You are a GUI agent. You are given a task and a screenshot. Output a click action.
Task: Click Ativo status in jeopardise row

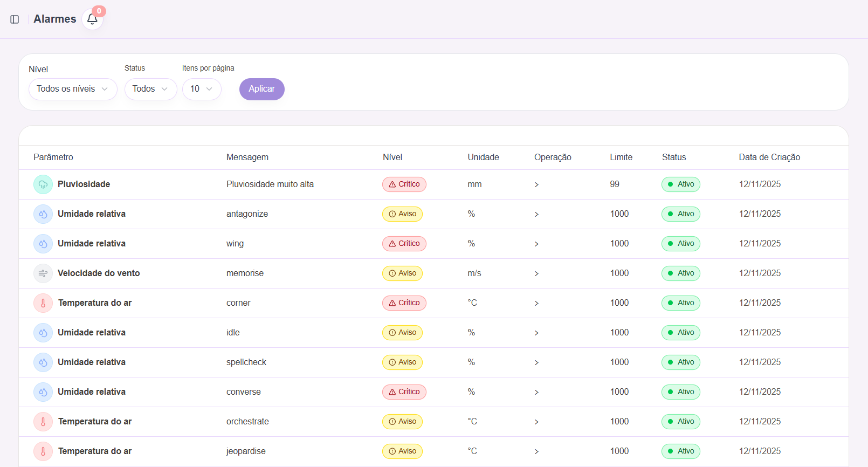[x=681, y=451]
